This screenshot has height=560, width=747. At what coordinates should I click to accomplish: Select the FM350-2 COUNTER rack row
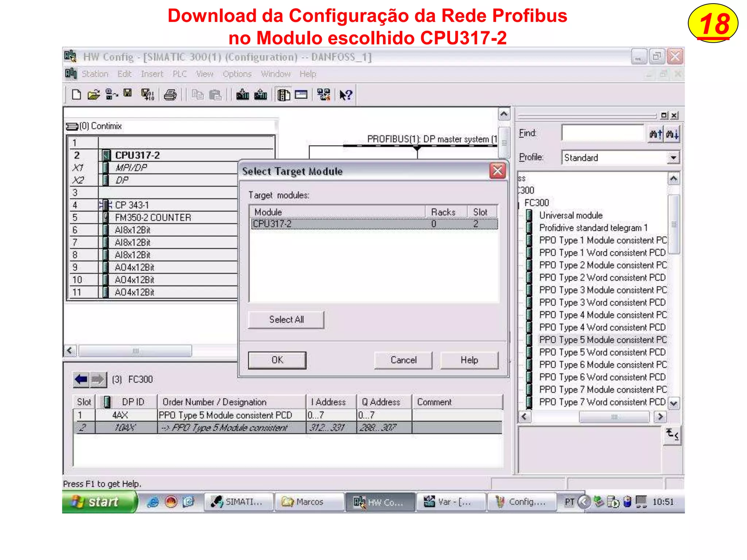tap(153, 218)
